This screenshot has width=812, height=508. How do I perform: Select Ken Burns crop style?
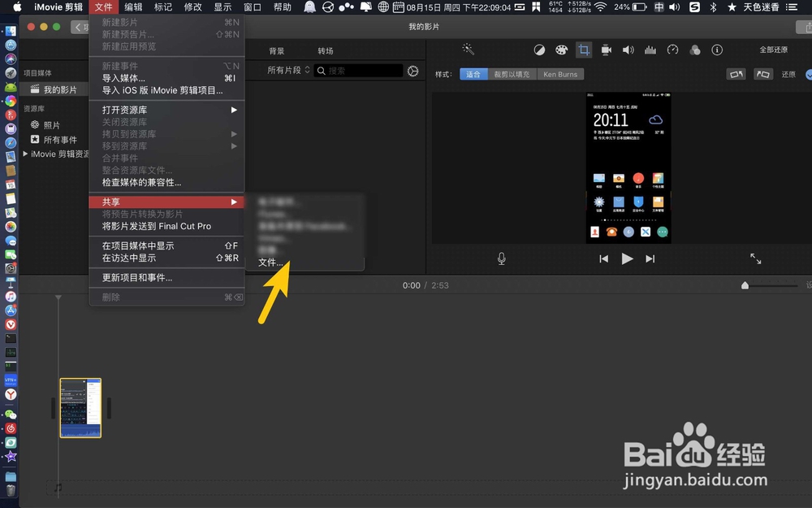(x=560, y=74)
